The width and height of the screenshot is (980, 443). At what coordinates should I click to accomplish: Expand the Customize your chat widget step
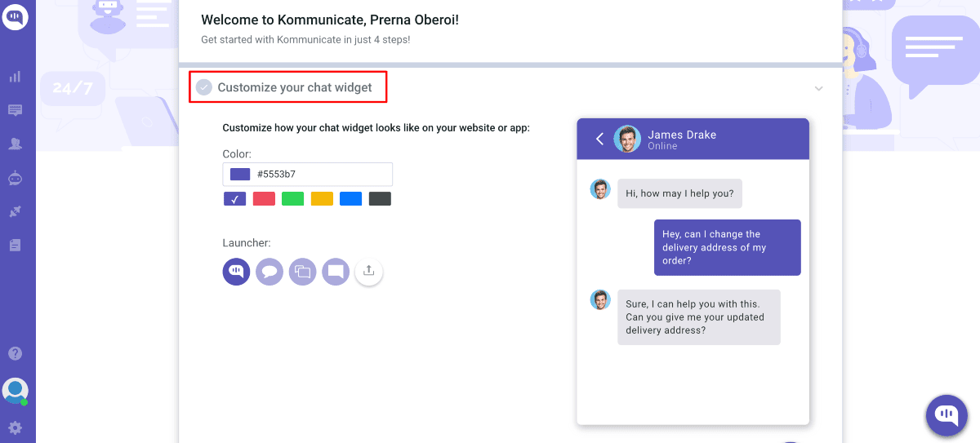coord(294,87)
